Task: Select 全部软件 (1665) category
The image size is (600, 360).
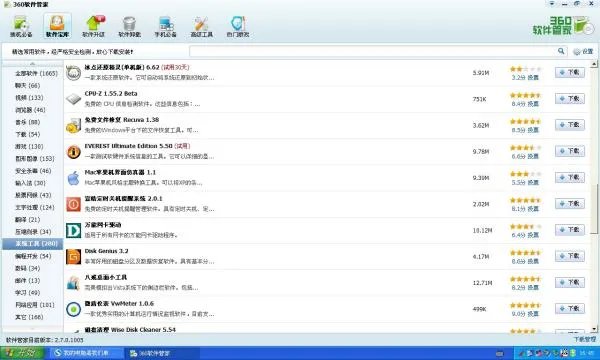Action: [x=36, y=73]
